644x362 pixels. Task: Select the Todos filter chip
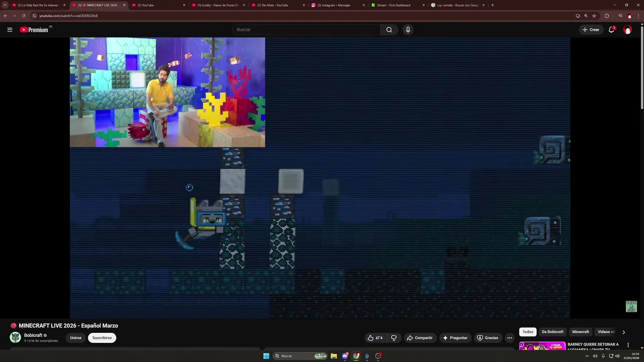(x=528, y=332)
